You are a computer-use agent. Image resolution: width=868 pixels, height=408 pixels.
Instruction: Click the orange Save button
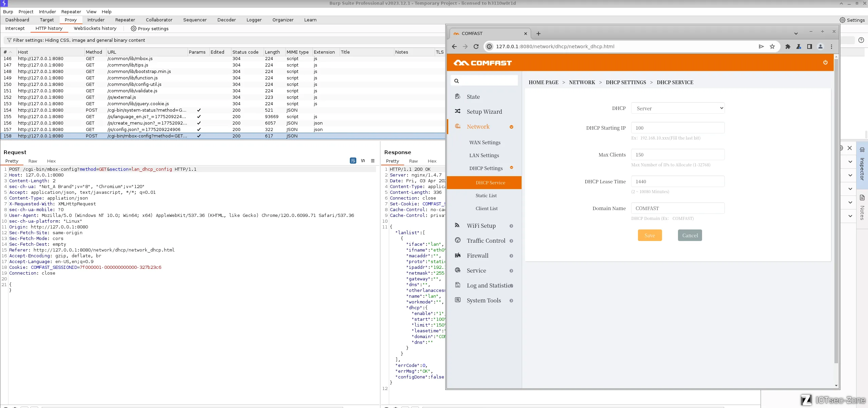pos(649,235)
